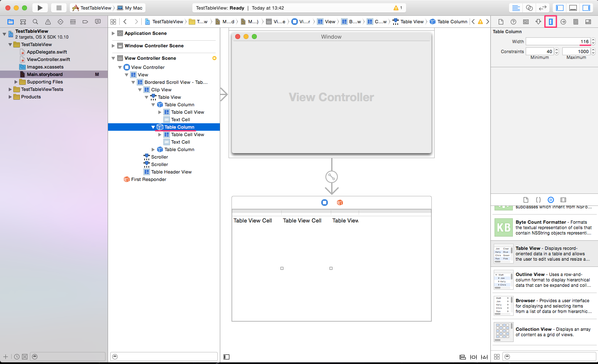The image size is (598, 364).
Task: Open the Symbol navigator
Action: point(23,22)
